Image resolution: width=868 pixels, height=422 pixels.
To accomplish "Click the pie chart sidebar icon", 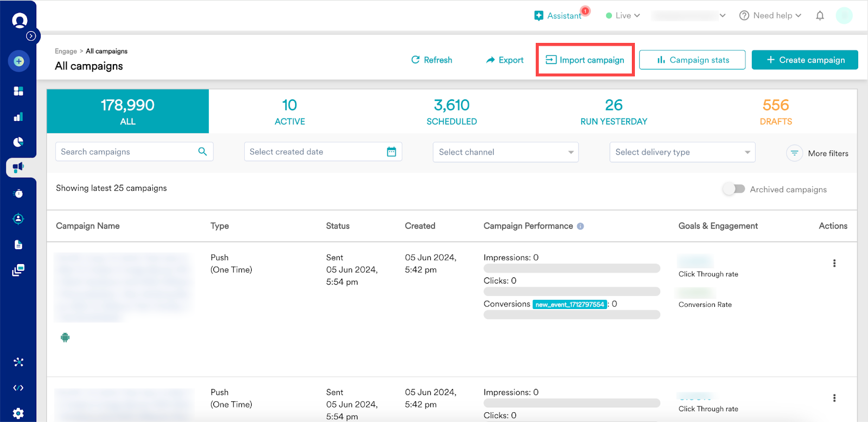I will coord(18,142).
